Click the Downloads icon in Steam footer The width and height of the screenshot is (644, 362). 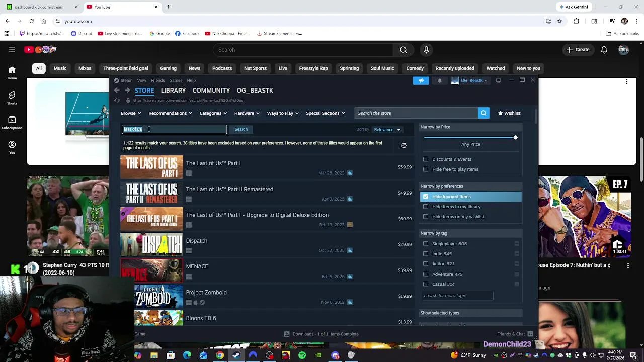tap(286, 334)
